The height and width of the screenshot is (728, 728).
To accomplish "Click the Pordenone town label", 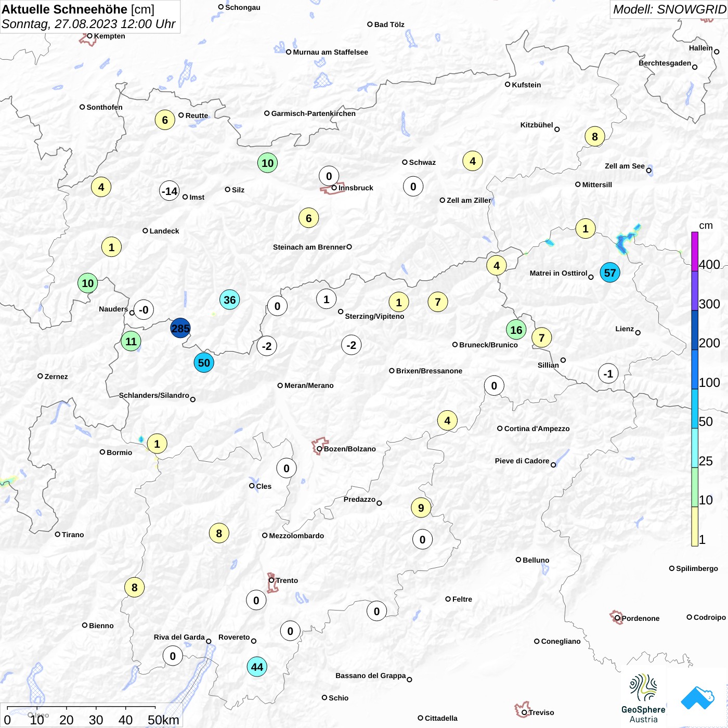I will (641, 618).
